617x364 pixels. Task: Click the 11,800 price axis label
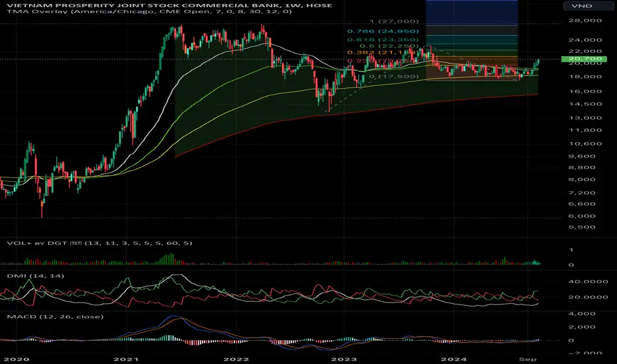585,130
